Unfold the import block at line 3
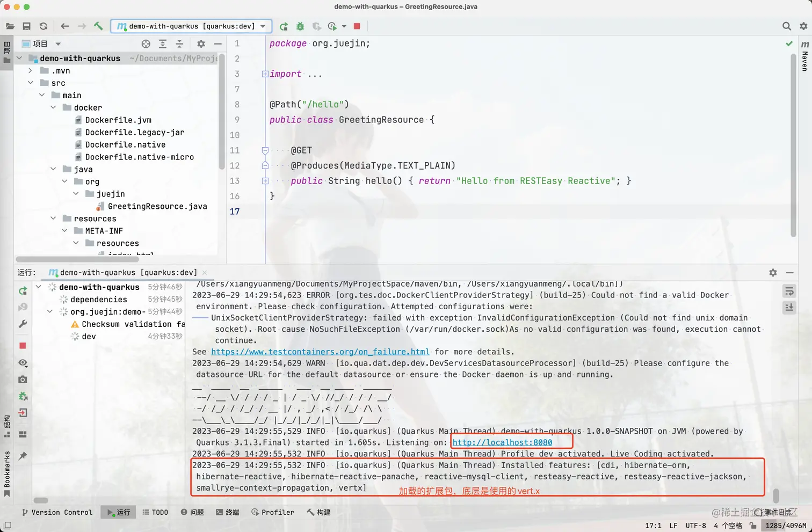Image resolution: width=812 pixels, height=532 pixels. pos(265,74)
